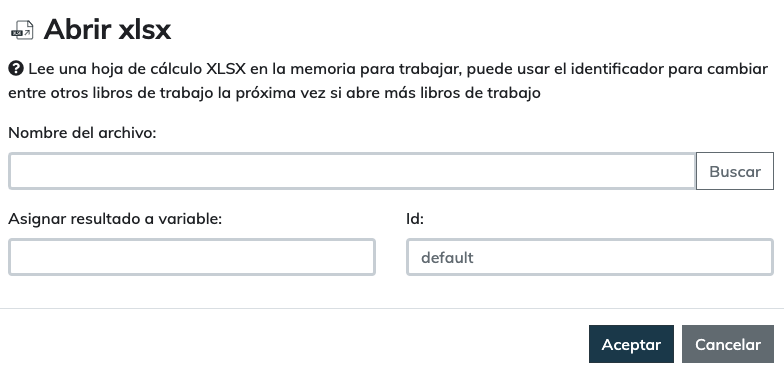Screen dimensions: 784x371
Task: Click the description line starting with Lee una hoja
Action: 398,69
